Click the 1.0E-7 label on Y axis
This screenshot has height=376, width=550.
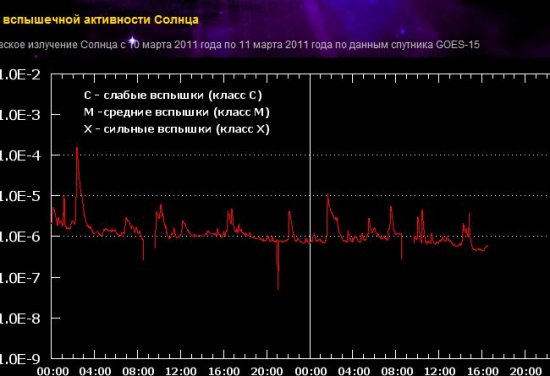pos(20,278)
